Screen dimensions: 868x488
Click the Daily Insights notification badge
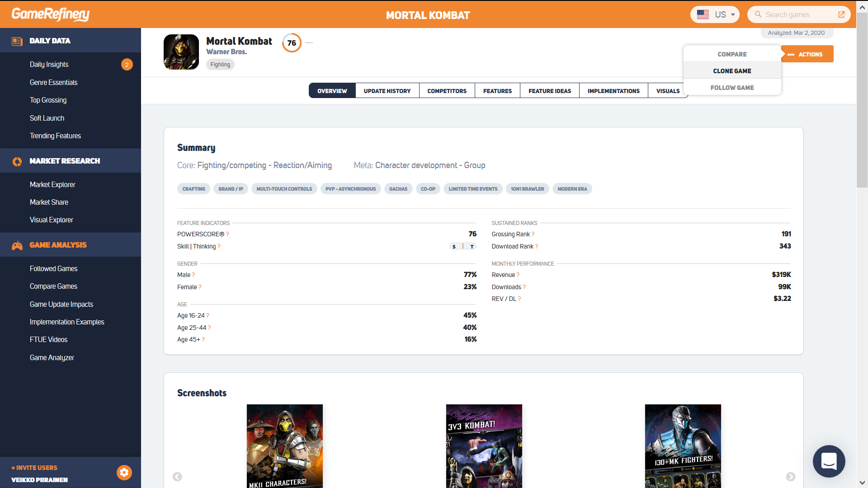pos(127,65)
